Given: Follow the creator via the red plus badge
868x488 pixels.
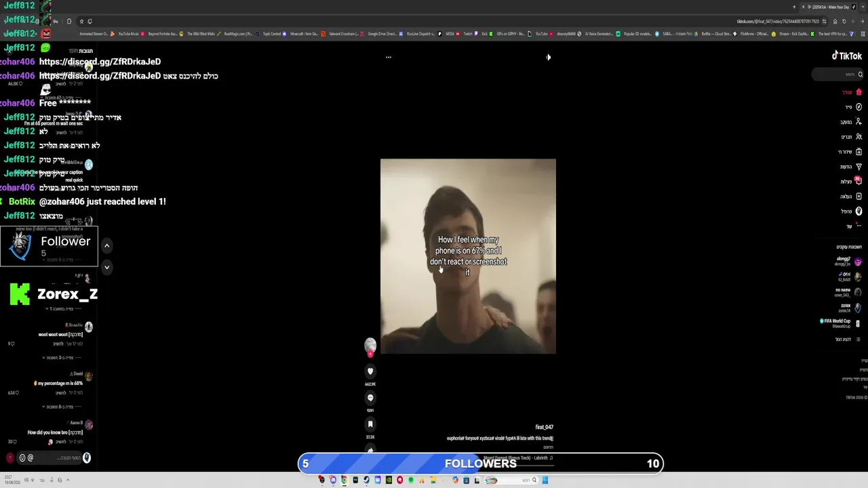Looking at the screenshot, I should [x=370, y=354].
